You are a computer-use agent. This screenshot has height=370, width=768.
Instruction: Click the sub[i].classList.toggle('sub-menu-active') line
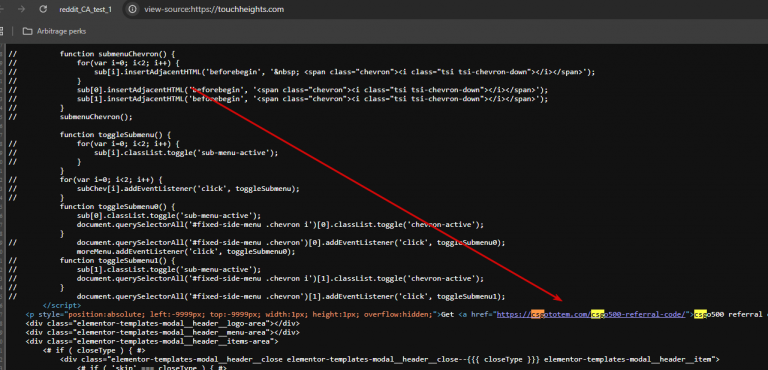coord(186,152)
